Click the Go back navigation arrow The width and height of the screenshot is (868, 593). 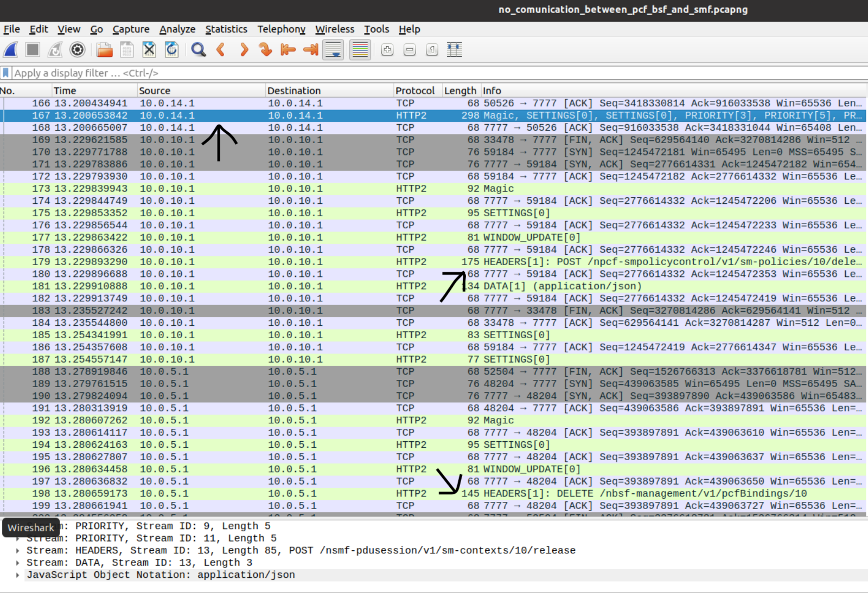[x=221, y=49]
